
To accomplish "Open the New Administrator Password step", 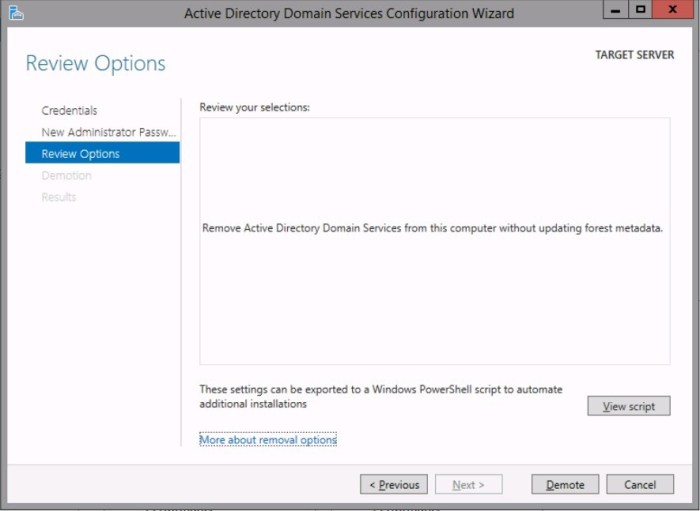I will pos(108,132).
